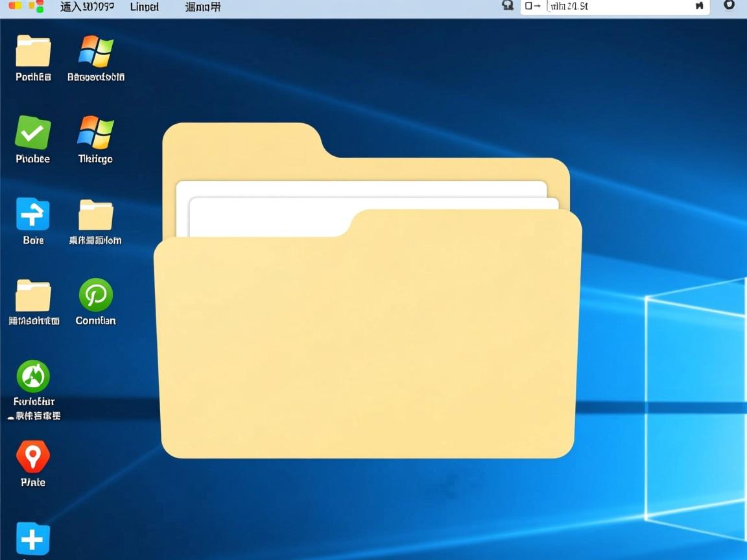Click the headphone icon in the top bar
This screenshot has width=747, height=560.
[508, 6]
